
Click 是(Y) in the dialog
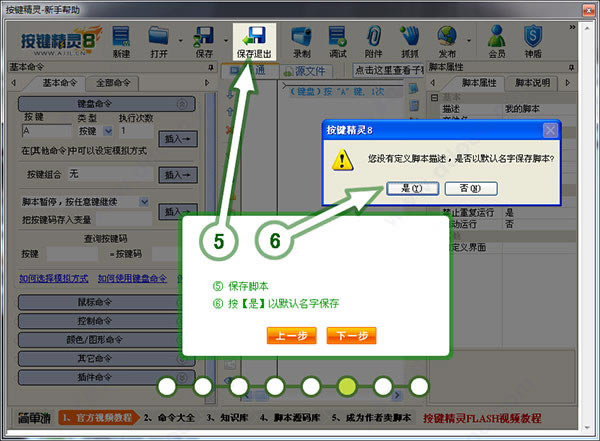pos(412,188)
